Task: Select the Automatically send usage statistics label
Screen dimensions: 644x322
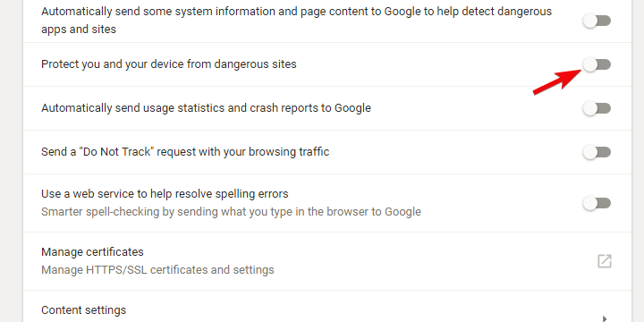Action: (x=207, y=108)
